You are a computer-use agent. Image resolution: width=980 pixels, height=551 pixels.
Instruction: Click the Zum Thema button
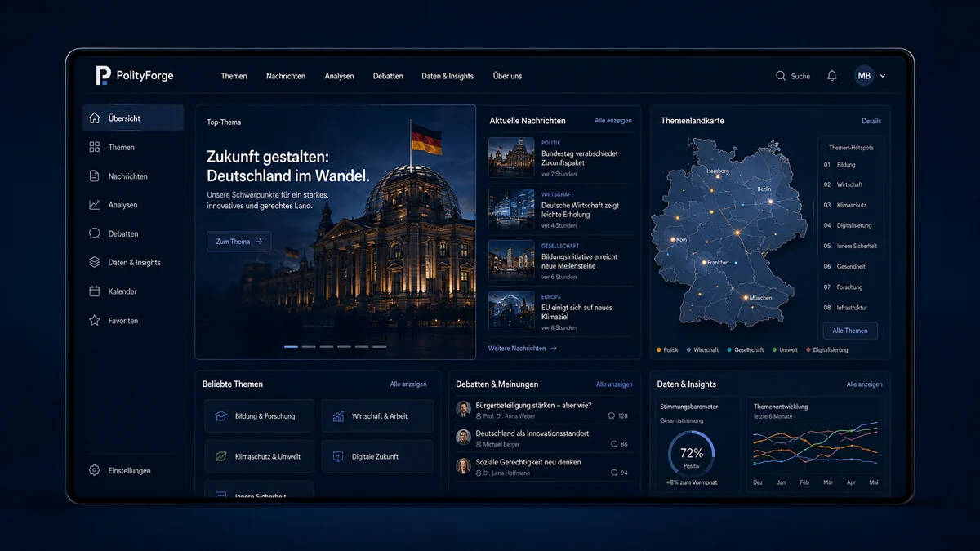pyautogui.click(x=239, y=242)
